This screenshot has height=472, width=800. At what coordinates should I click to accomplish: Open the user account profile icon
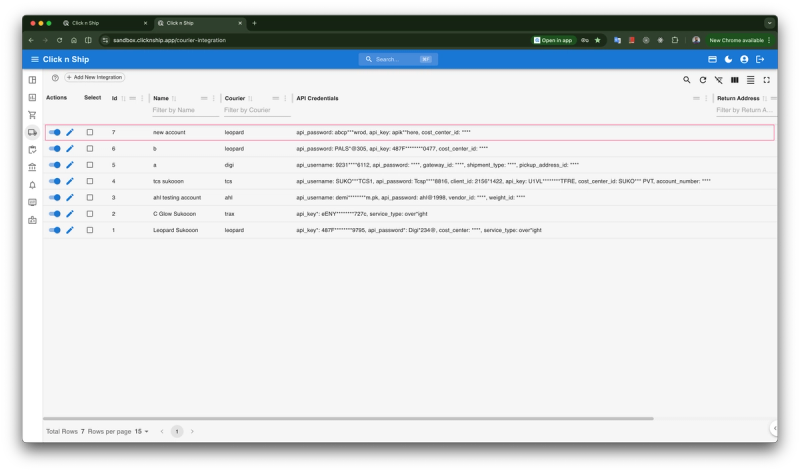744,59
